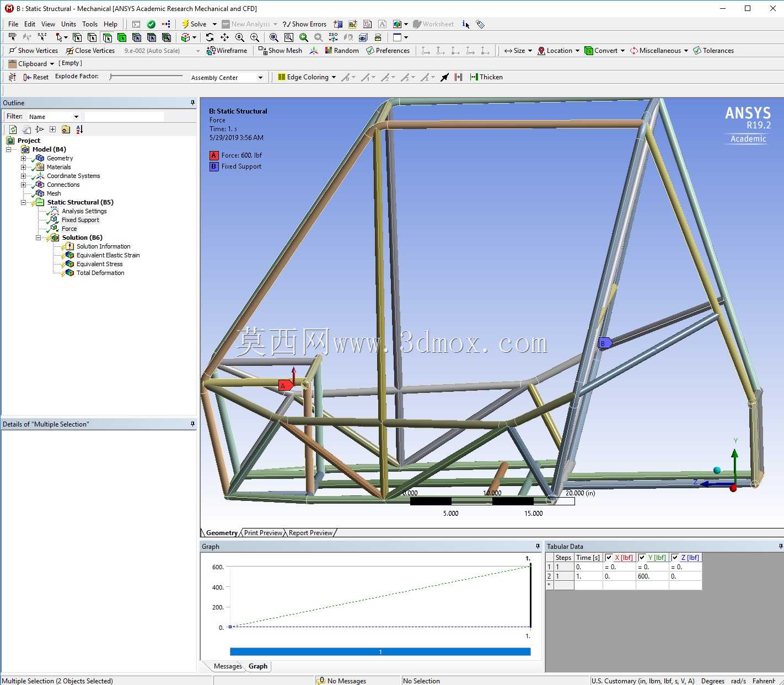Expand the Geometry tree node
Image resolution: width=784 pixels, height=685 pixels.
[23, 158]
